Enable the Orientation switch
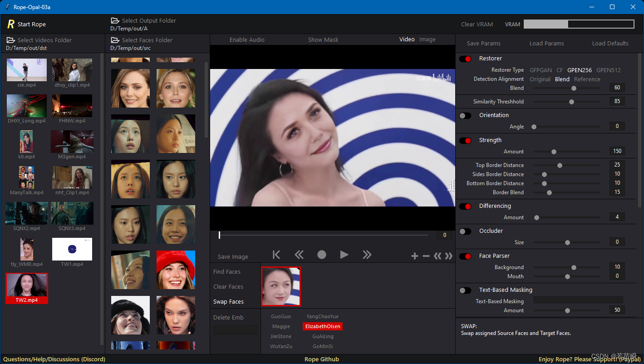The width and height of the screenshot is (644, 364). (465, 115)
